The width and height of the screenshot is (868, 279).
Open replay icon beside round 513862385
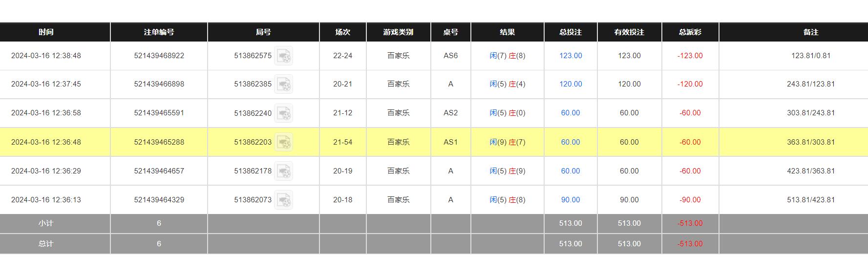283,84
